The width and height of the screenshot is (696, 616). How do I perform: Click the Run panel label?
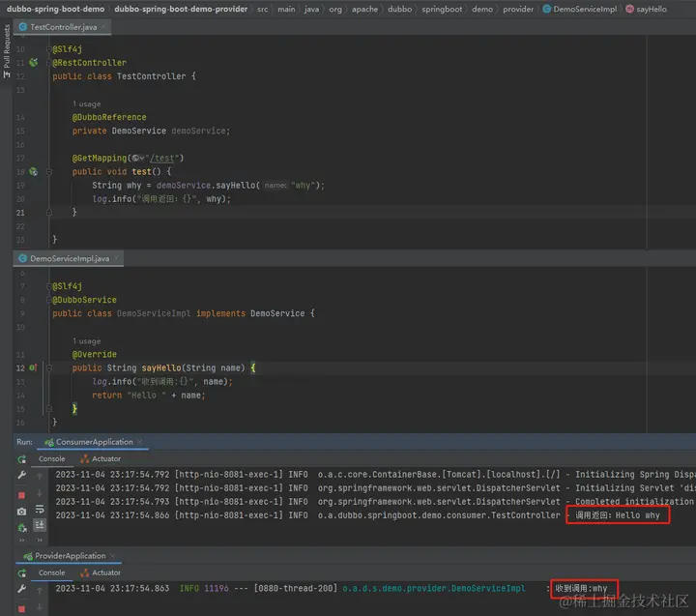[x=24, y=442]
